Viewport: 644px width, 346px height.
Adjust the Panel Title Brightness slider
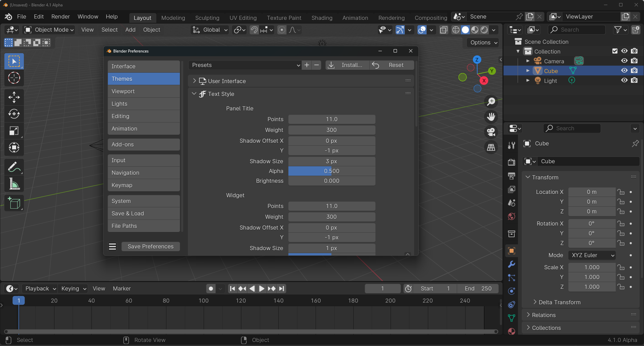pos(332,181)
